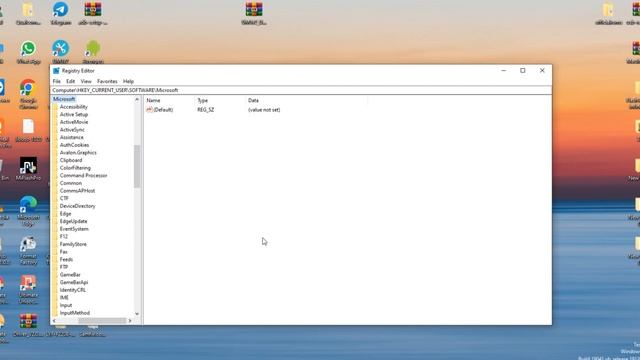The width and height of the screenshot is (640, 360).
Task: Select the Ultimate Unlock desktop shortcut icon
Action: tap(28, 282)
